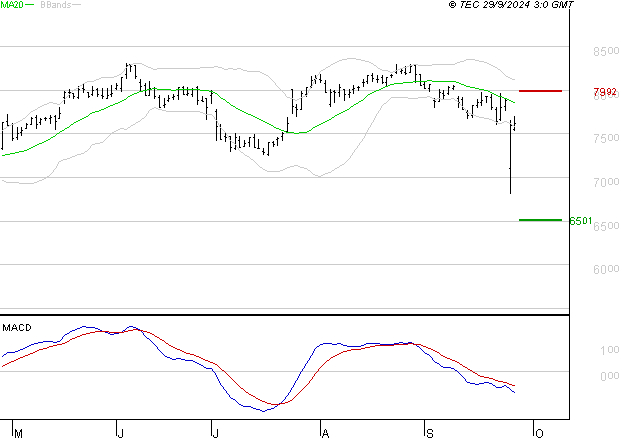Click the MA20 legend label
627x440 pixels.
pos(12,5)
